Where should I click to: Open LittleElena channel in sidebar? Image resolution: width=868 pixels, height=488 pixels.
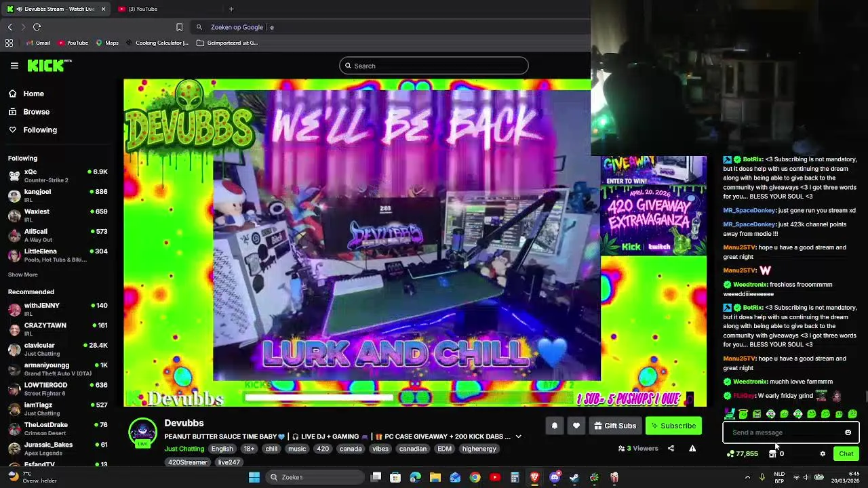(x=58, y=255)
